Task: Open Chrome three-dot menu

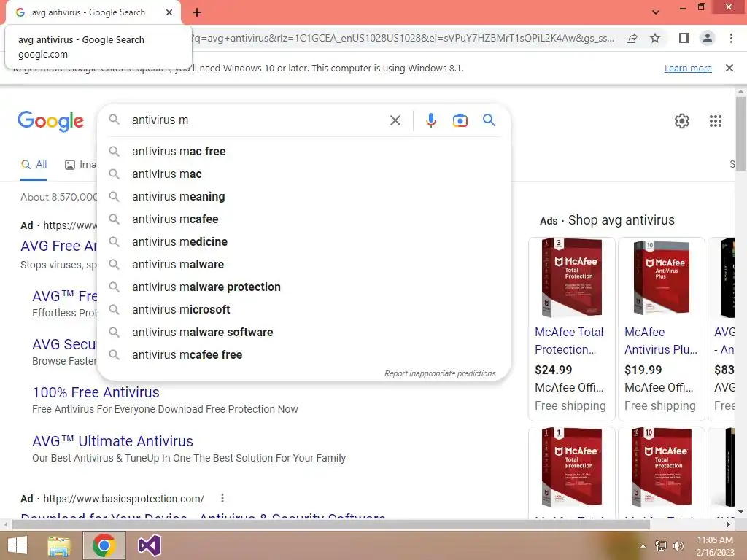Action: click(x=731, y=38)
